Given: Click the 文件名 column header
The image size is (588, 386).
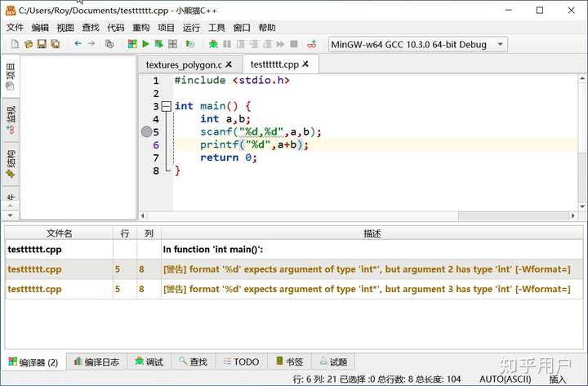Looking at the screenshot, I should pyautogui.click(x=59, y=233).
